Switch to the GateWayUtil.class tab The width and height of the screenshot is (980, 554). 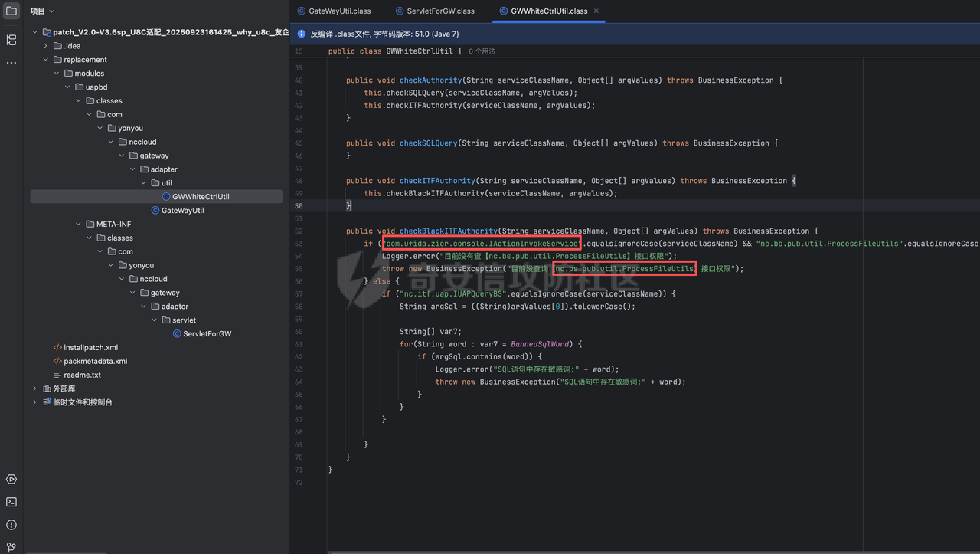click(333, 11)
